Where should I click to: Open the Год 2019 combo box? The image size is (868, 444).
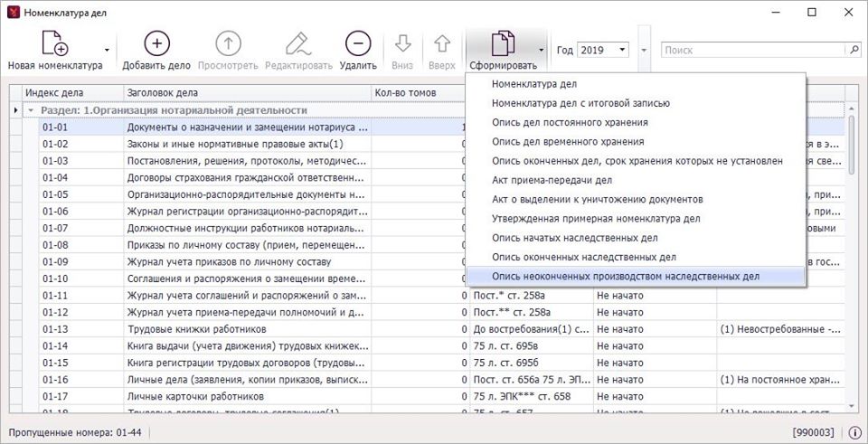(x=603, y=50)
